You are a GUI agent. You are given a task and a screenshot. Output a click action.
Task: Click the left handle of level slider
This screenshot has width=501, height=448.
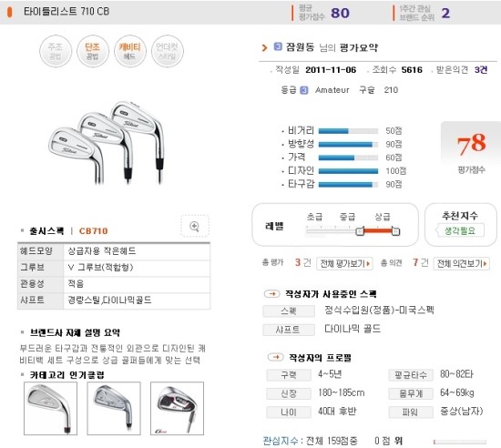point(360,231)
